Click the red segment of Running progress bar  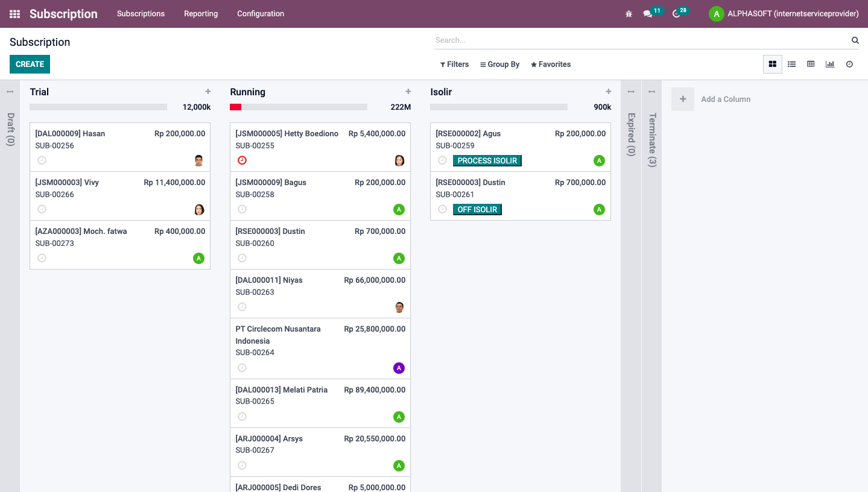point(235,107)
